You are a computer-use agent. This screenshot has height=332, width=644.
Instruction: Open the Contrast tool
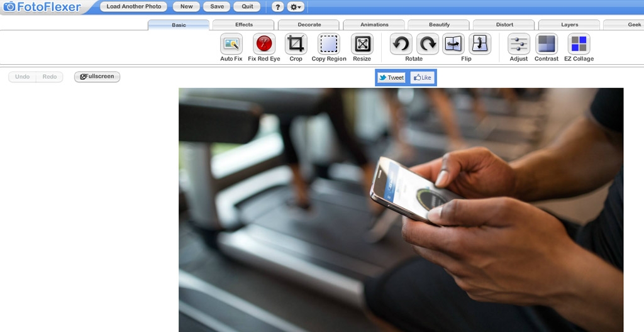547,44
